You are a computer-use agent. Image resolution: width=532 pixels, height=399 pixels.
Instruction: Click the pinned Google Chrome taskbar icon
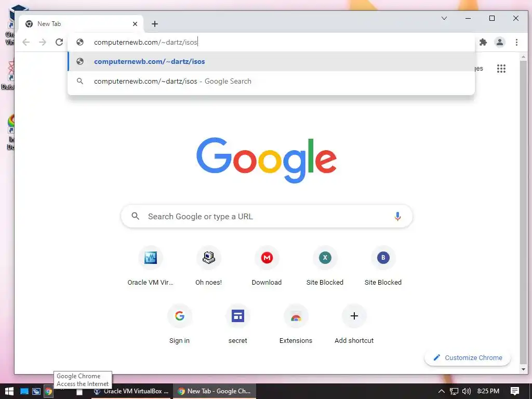pos(48,391)
